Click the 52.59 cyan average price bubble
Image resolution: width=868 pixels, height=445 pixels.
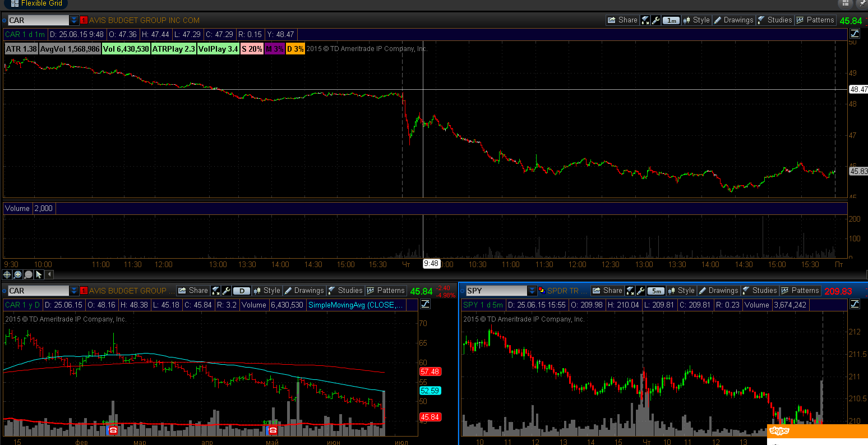431,391
